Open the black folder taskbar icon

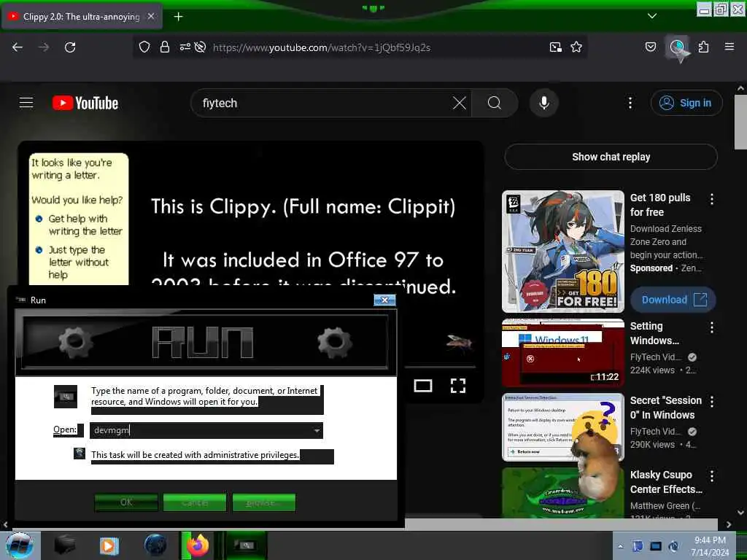(65, 545)
